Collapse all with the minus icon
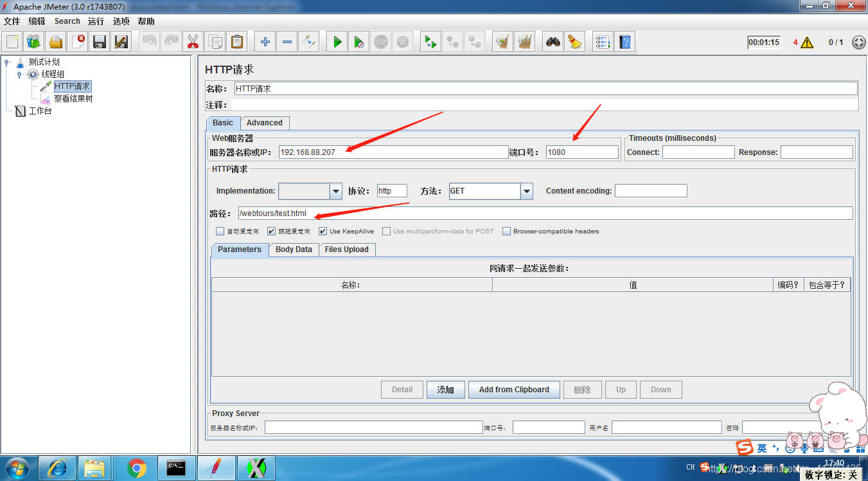868x481 pixels. click(x=287, y=42)
